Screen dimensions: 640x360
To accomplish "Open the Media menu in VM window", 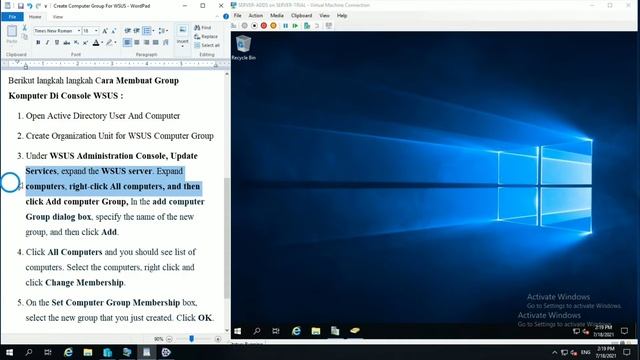I will 277,16.
